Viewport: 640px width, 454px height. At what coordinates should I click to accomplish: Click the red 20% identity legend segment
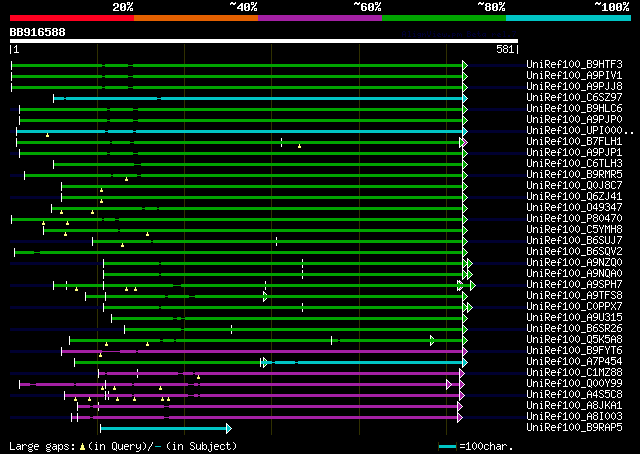(x=72, y=18)
